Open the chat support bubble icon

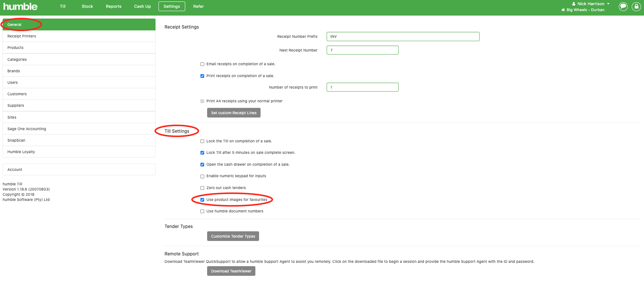(623, 7)
